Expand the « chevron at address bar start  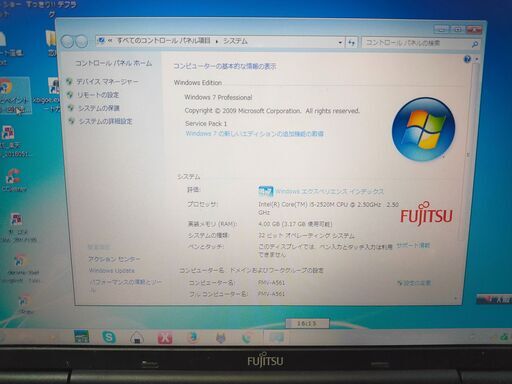coord(110,41)
